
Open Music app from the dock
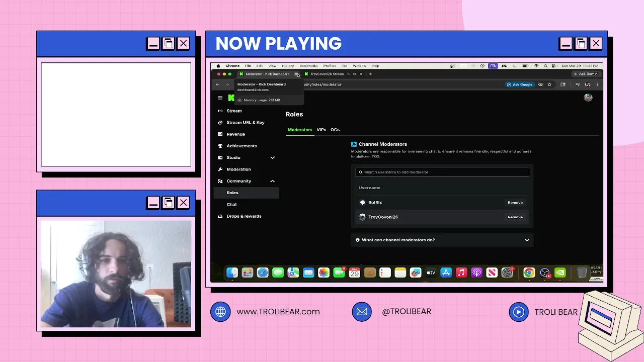tap(461, 273)
